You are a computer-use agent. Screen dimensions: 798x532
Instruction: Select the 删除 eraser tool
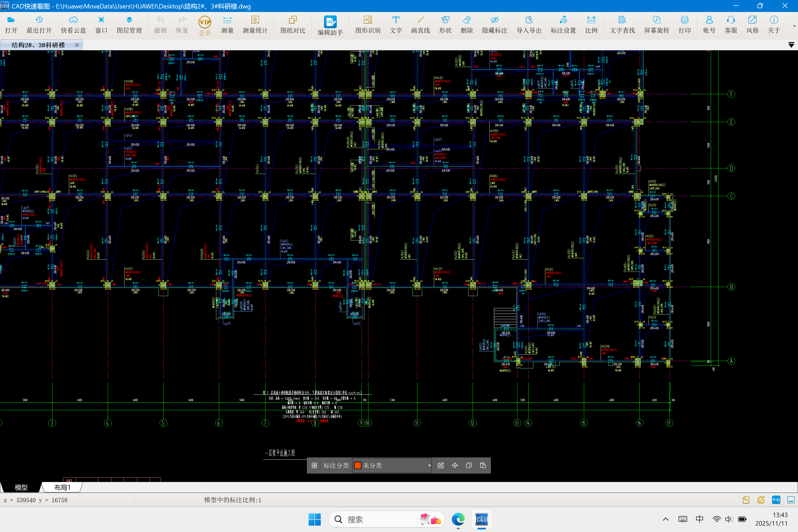pos(467,24)
